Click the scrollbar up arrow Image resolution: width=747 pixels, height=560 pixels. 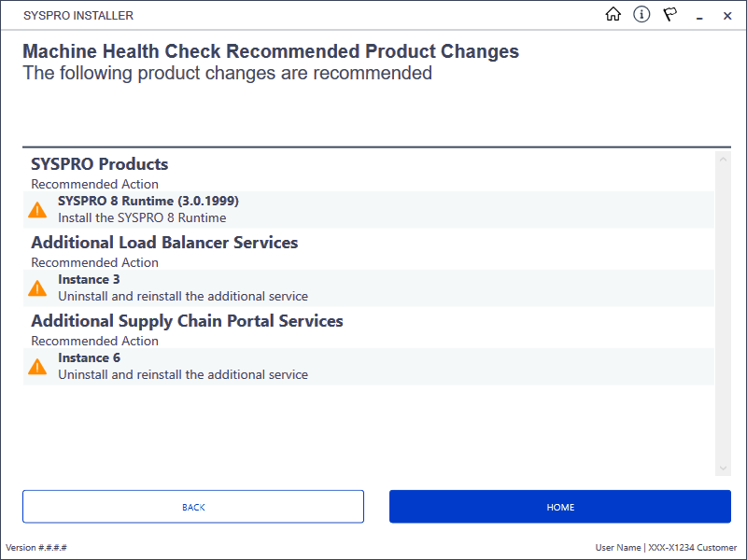(723, 160)
